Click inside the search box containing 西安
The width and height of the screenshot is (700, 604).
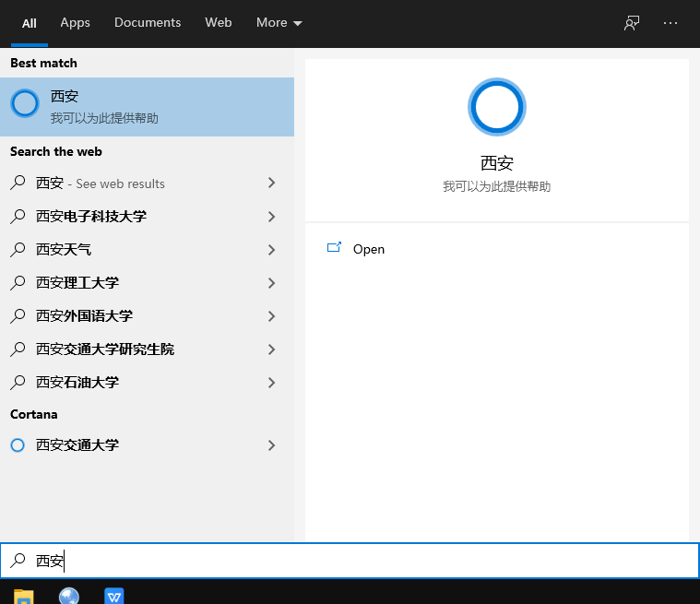point(350,560)
